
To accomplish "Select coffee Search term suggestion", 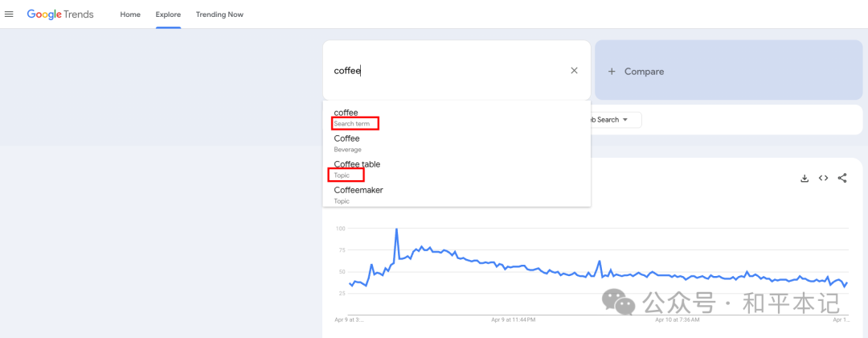I will (x=457, y=117).
